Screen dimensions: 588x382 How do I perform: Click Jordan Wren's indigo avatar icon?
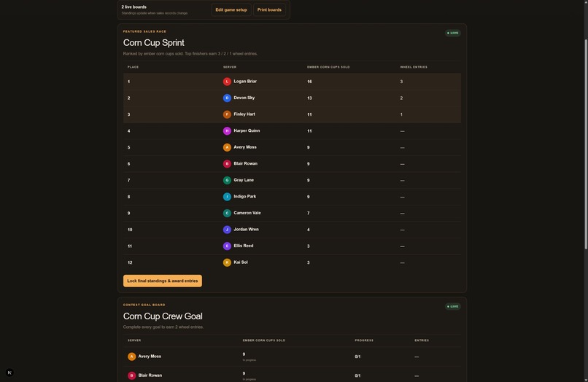click(x=227, y=230)
